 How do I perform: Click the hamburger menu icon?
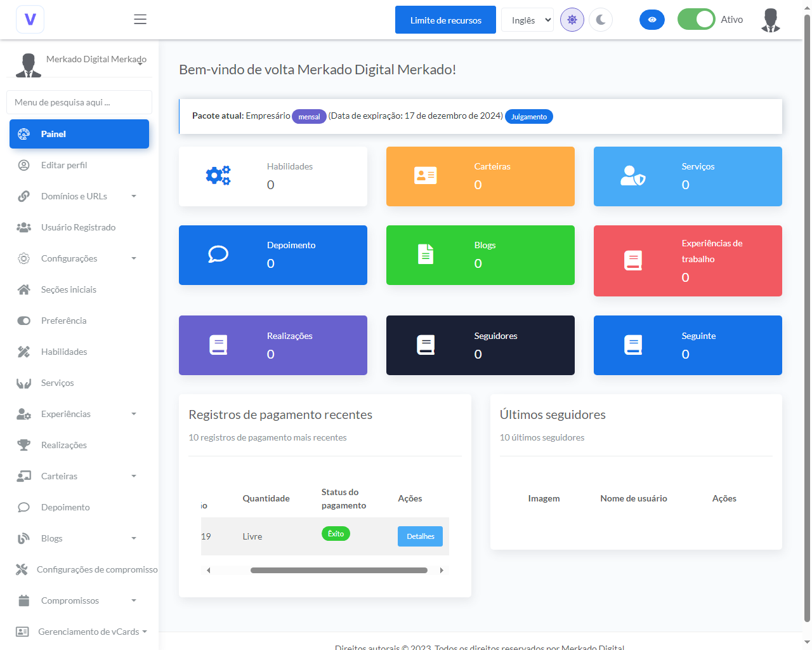(x=140, y=19)
